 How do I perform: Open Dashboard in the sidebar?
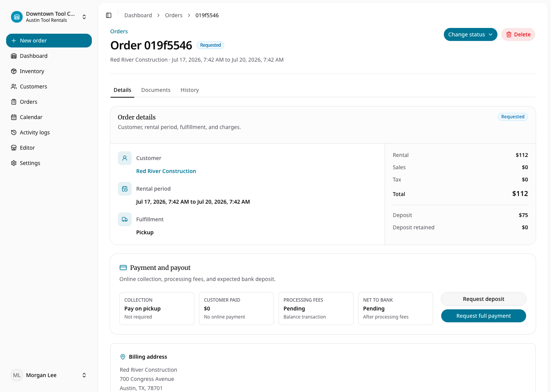[x=49, y=56]
